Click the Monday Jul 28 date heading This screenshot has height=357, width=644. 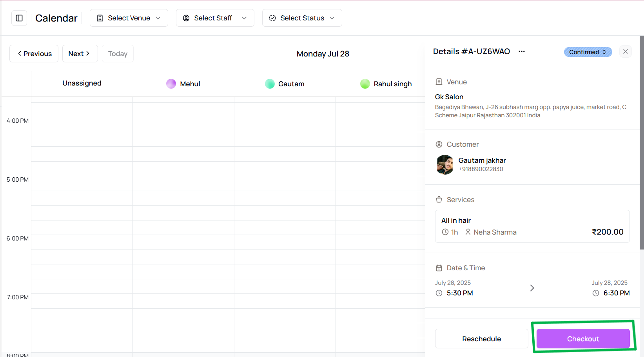(x=323, y=54)
